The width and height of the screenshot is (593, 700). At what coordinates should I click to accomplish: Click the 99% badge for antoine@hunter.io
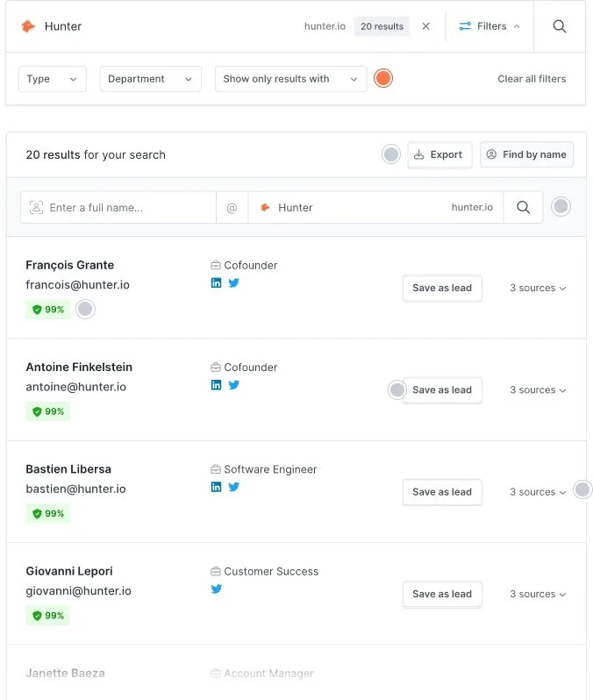[x=47, y=411]
